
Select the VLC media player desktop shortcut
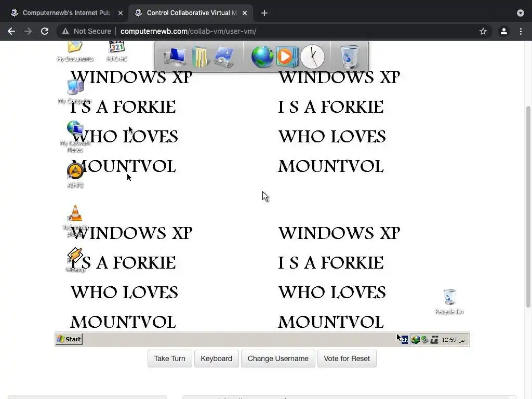coord(75,221)
